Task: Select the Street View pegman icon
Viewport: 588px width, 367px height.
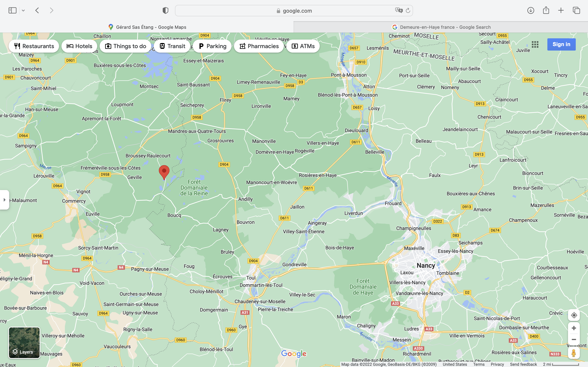Action: point(574,353)
